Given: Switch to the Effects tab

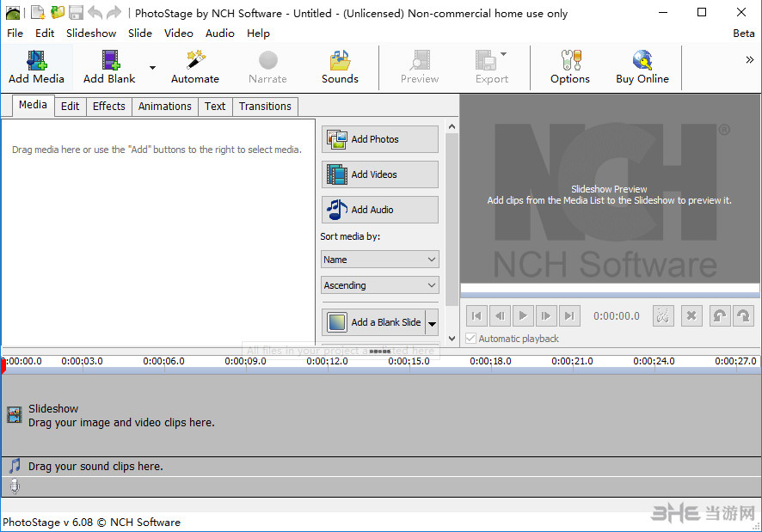Looking at the screenshot, I should click(109, 107).
